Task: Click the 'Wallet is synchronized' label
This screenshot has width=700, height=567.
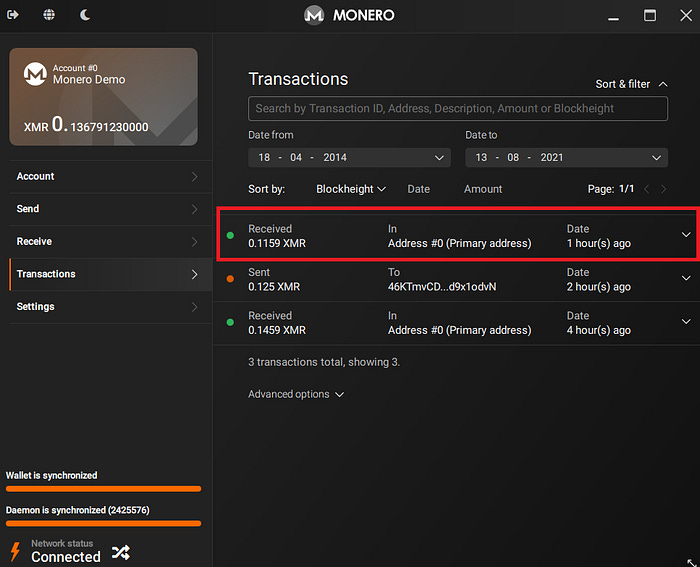Action: pyautogui.click(x=51, y=475)
